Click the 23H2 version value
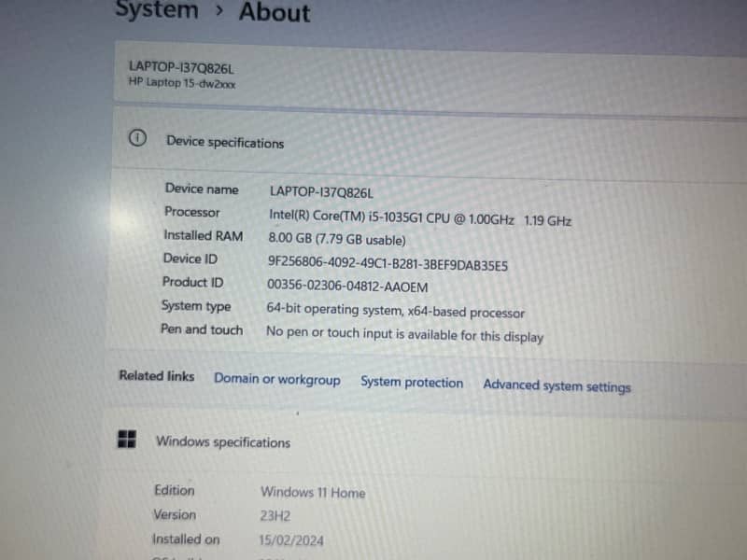The width and height of the screenshot is (747, 560). point(275,515)
